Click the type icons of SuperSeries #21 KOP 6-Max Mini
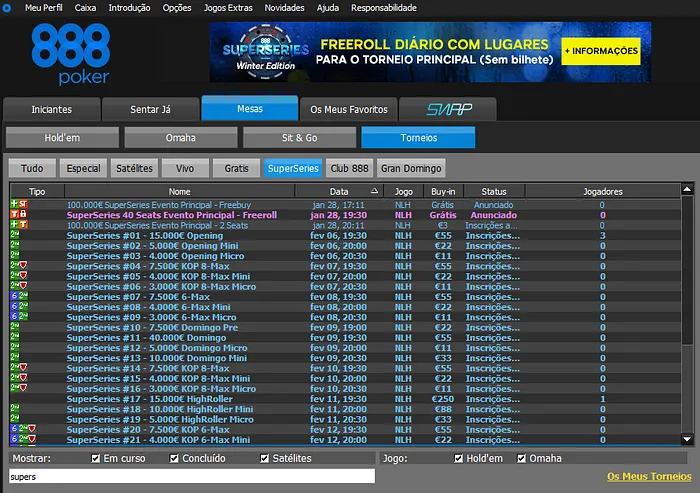 tap(23, 439)
